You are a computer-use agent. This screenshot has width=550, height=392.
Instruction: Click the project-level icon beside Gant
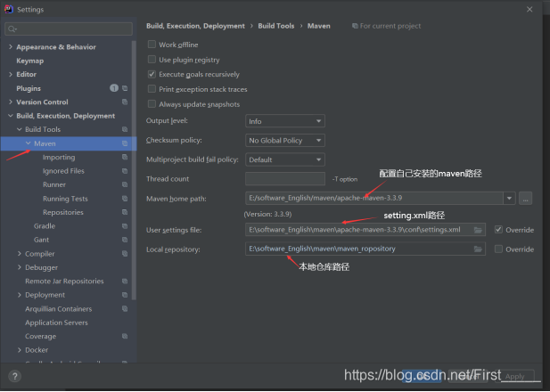click(125, 240)
